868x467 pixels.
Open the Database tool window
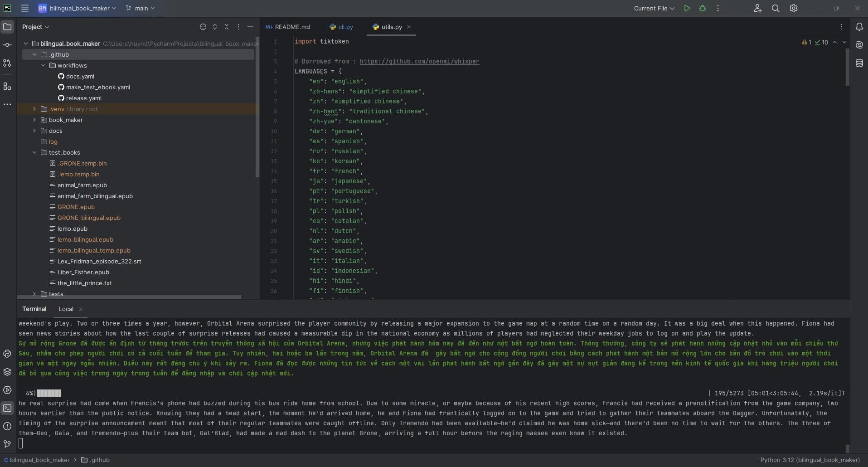[x=859, y=63]
